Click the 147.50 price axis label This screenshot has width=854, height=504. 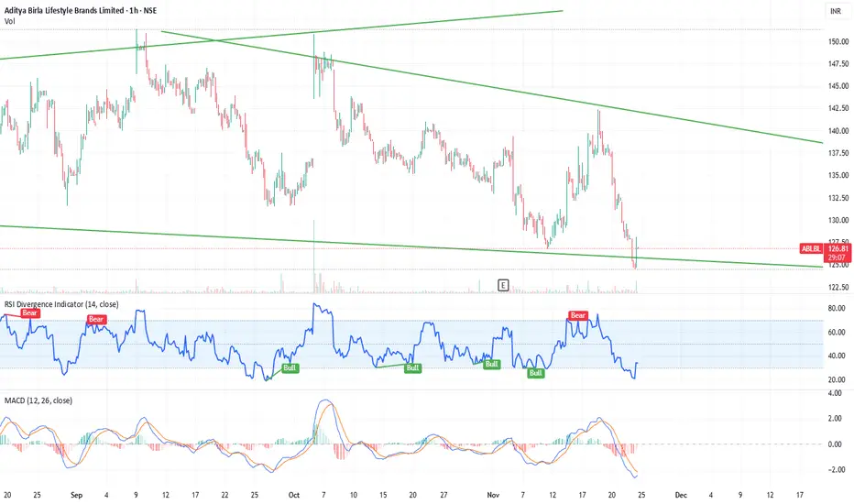pyautogui.click(x=838, y=64)
